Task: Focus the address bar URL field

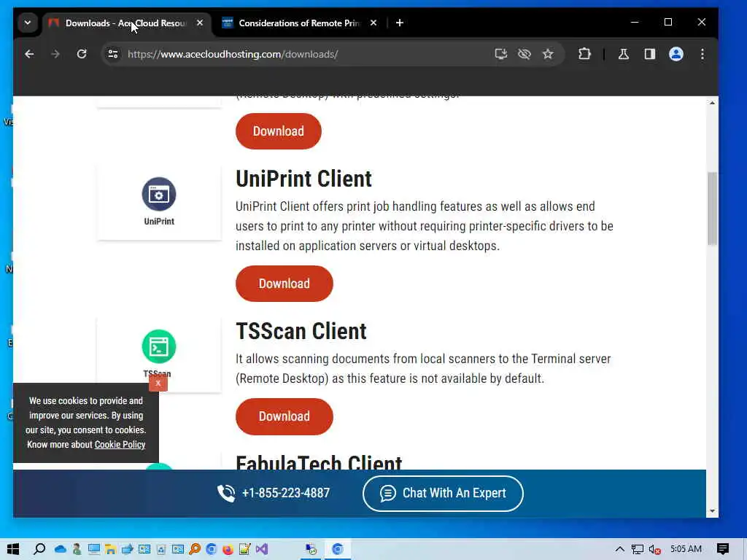Action: pos(305,54)
